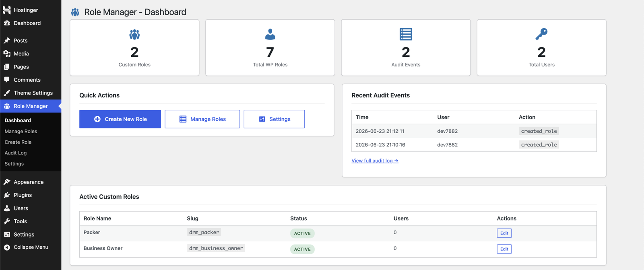Click the 21:10:16 audit event timestamp
The height and width of the screenshot is (270, 644).
[x=380, y=145]
